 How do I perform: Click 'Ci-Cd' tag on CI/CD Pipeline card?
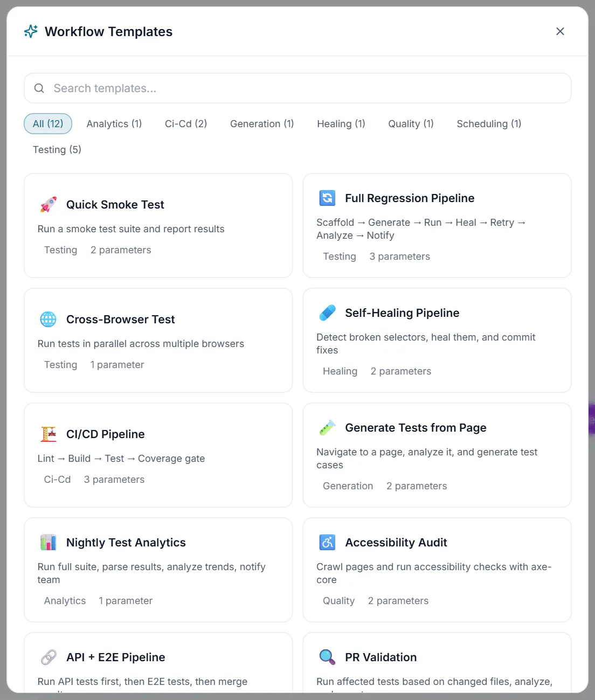(57, 480)
